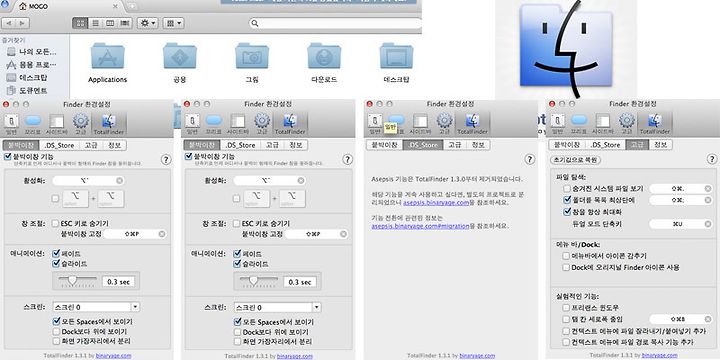The height and width of the screenshot is (360, 720).
Task: Click 고급 gear icon in the 고급-tab preferences window
Action: 627,124
